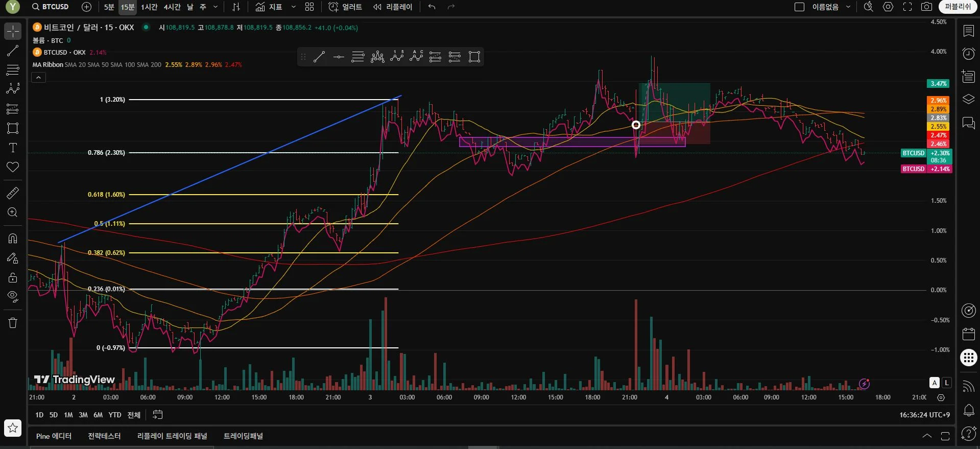The image size is (980, 449).
Task: Open the watchlist panel in right sidebar
Action: coord(968,31)
